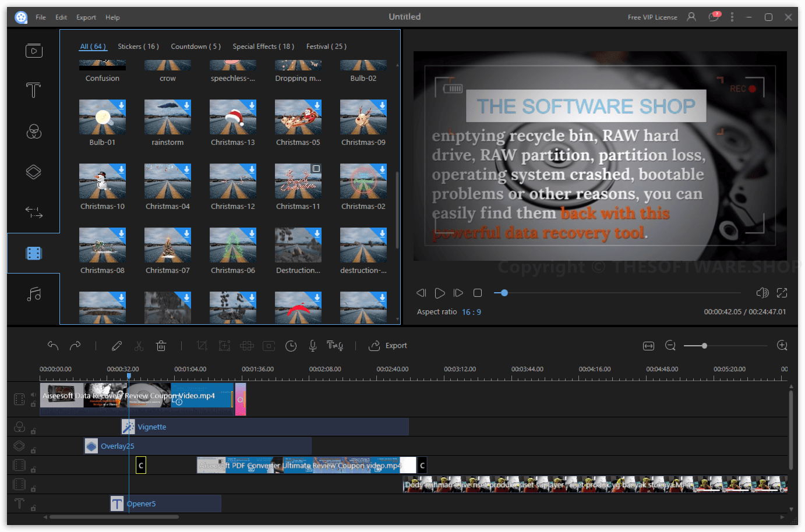805x532 pixels.
Task: Toggle lock on the Vignette filter track
Action: pyautogui.click(x=33, y=431)
